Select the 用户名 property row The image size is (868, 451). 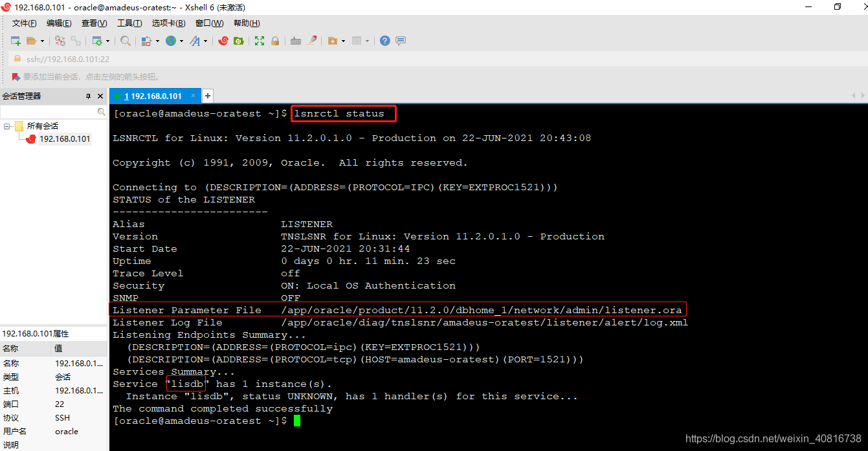tap(54, 431)
